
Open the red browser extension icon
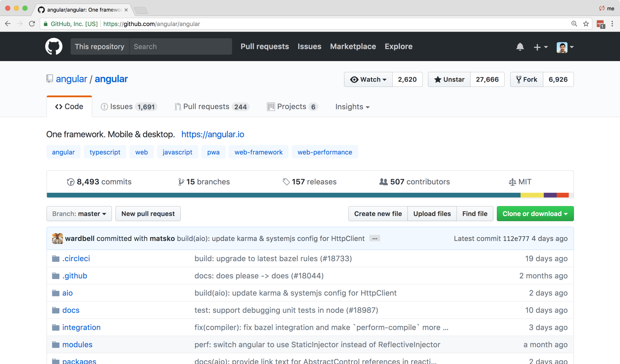coord(600,24)
